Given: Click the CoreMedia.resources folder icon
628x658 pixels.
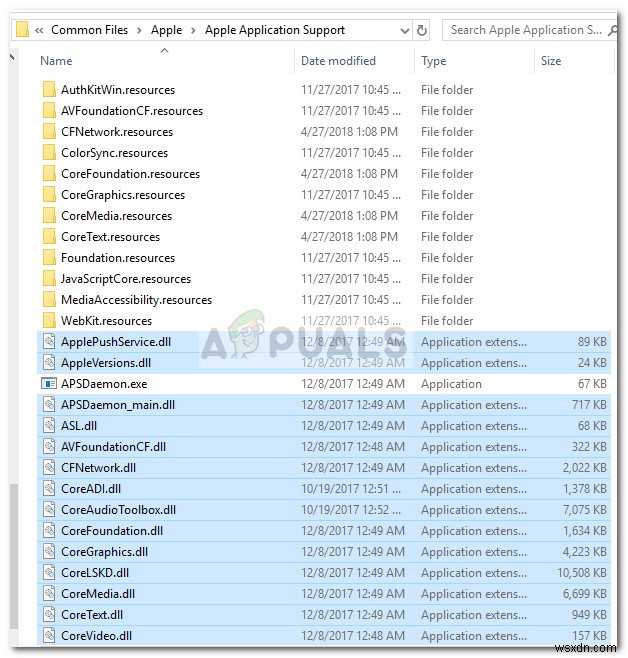Looking at the screenshot, I should [49, 215].
